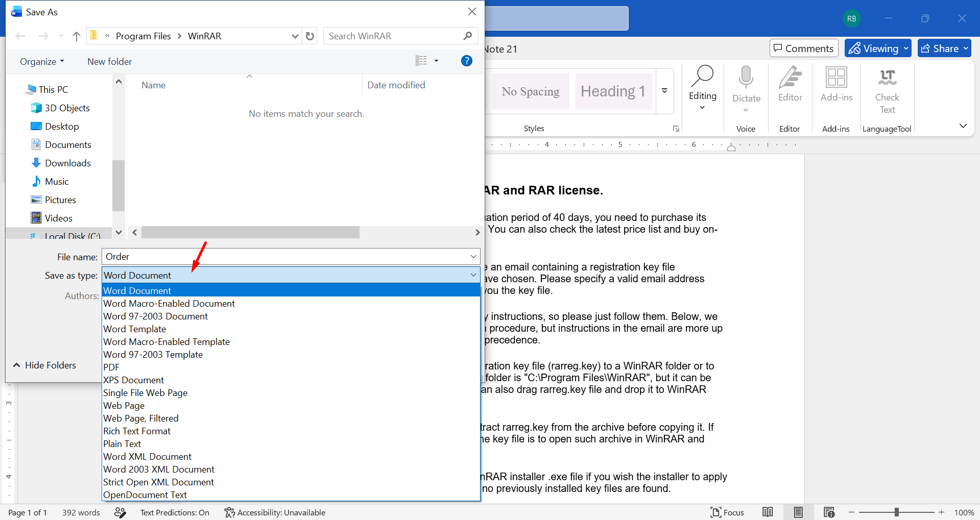Open spelling and grammar check status
Screen dimensions: 980x520
click(120, 512)
